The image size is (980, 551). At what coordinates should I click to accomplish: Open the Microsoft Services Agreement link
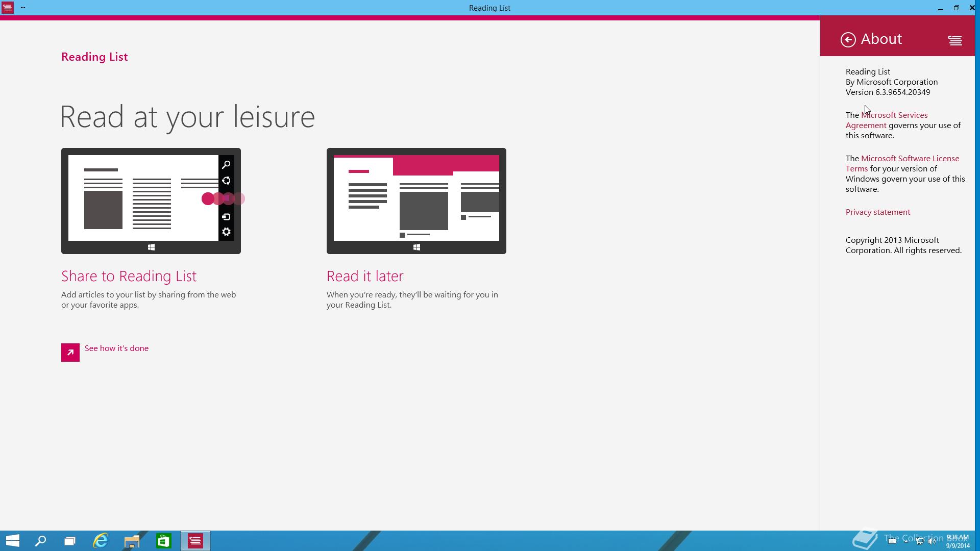(x=887, y=120)
